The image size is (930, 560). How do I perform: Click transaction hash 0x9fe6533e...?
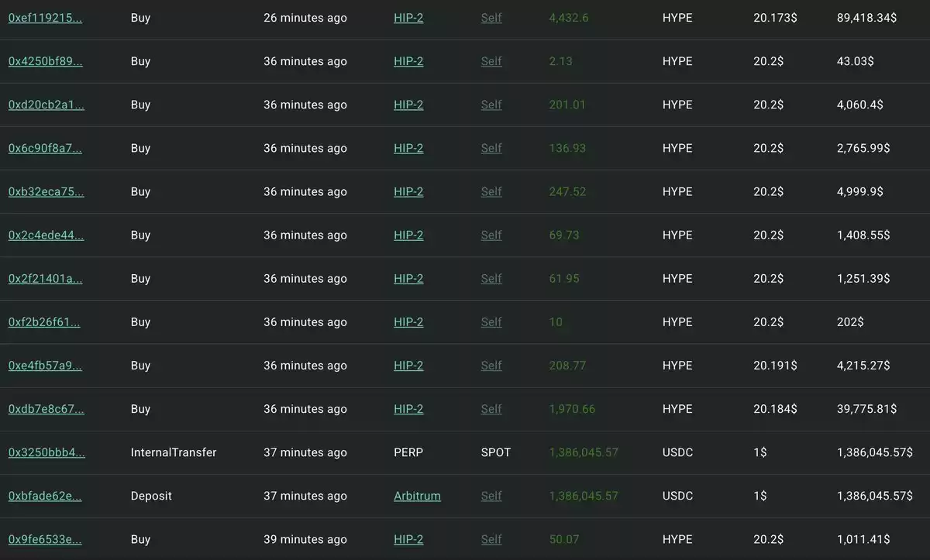tap(45, 538)
